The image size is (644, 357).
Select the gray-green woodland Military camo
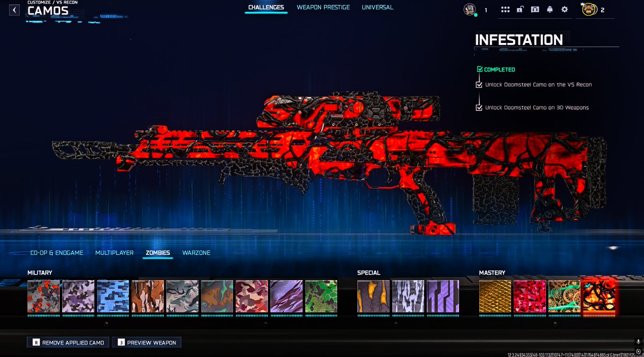coord(182,296)
